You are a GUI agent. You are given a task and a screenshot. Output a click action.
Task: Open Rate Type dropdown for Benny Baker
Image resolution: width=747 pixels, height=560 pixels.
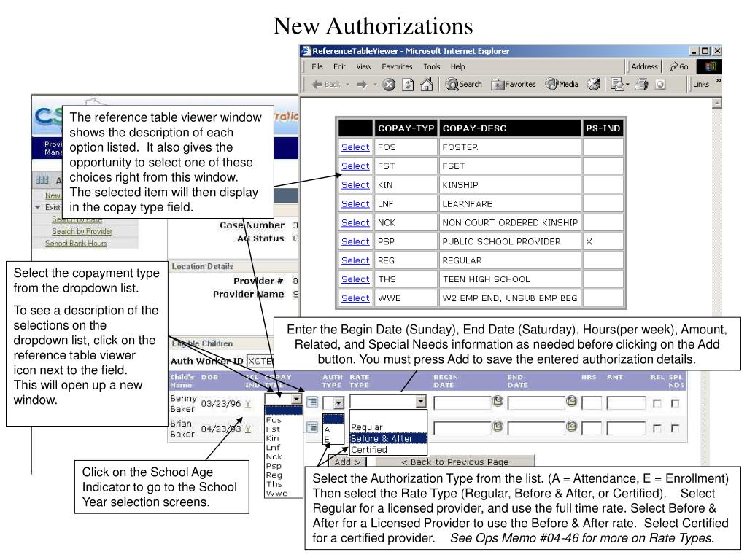coord(421,401)
